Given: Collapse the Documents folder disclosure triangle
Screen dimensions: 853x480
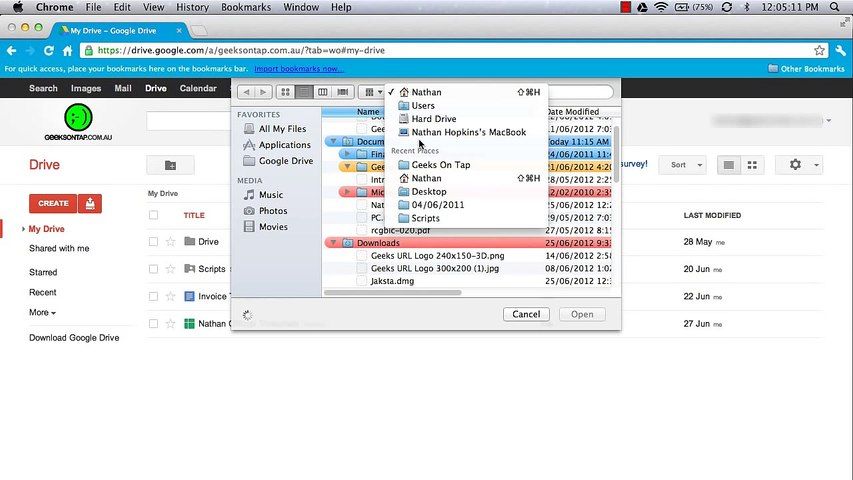Looking at the screenshot, I should 333,141.
